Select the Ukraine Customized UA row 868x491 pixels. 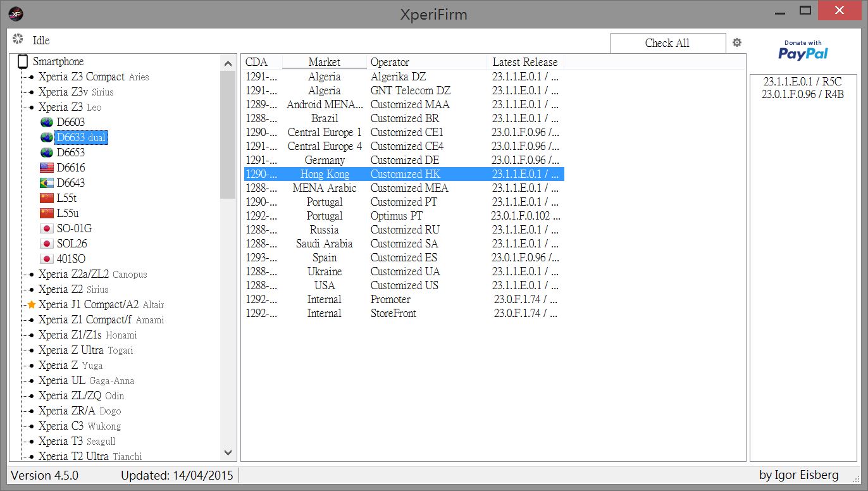pos(404,271)
